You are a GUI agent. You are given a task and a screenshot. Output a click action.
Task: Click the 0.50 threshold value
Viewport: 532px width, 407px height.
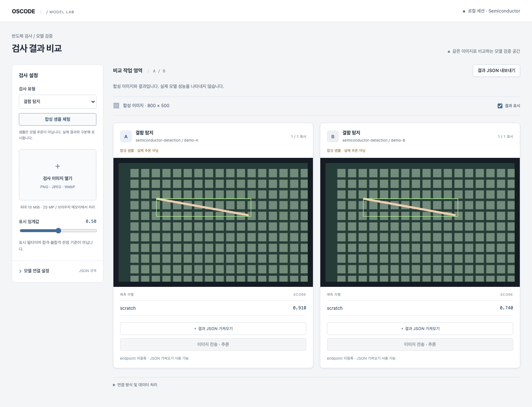(x=91, y=221)
